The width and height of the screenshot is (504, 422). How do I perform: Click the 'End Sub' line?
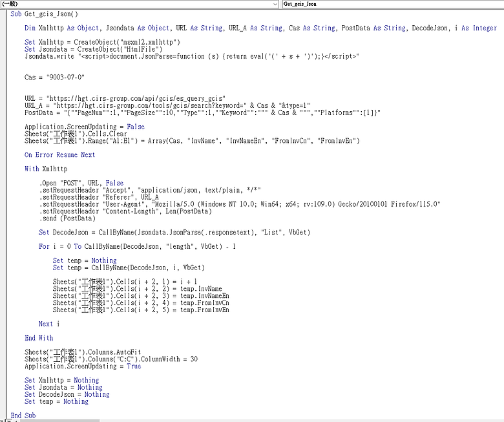click(x=23, y=416)
